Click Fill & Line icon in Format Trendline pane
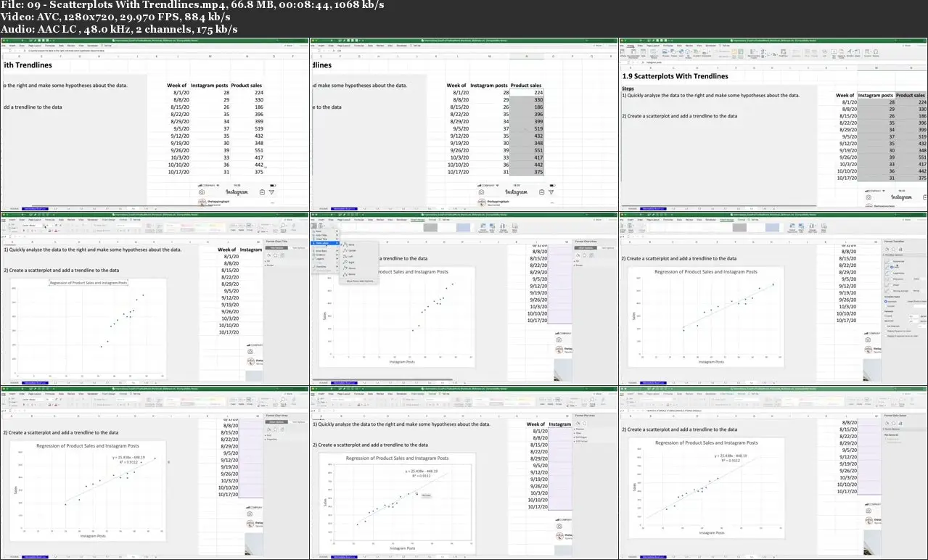Screen dimensions: 928x560 coord(887,249)
